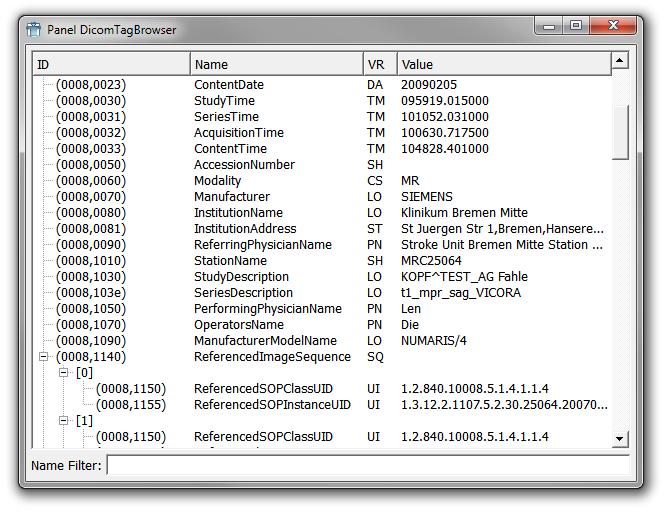Sort by the ID column header
Screen dimensions: 669x512
[110, 65]
